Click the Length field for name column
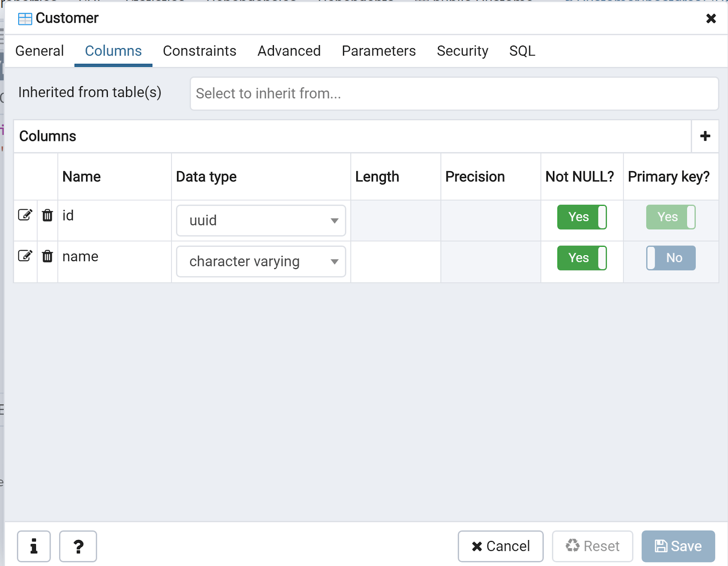 395,261
